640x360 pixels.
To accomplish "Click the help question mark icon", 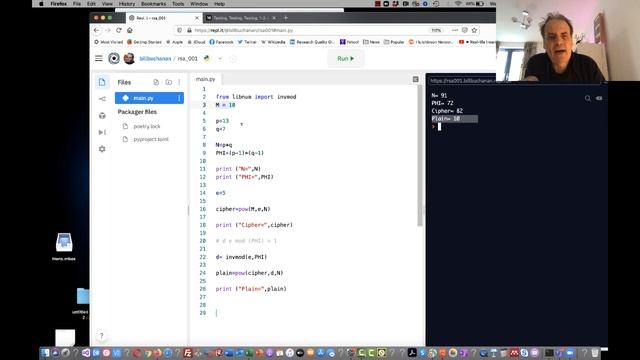I will click(x=102, y=336).
